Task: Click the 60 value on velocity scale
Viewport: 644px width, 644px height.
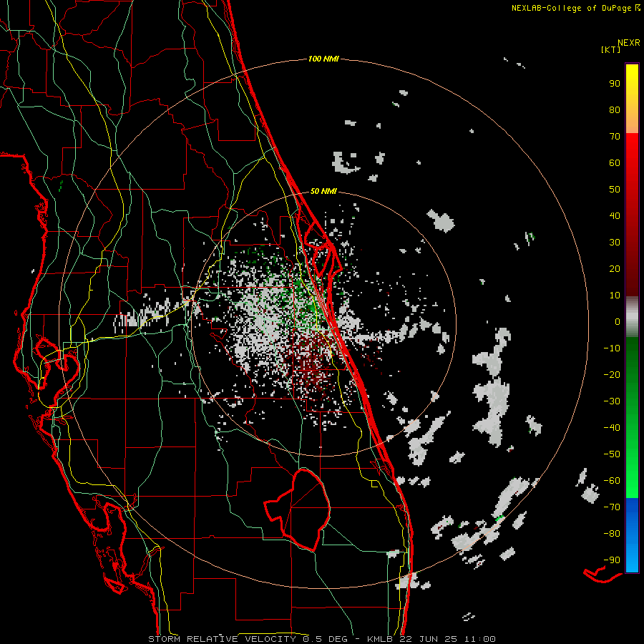Action: [x=615, y=163]
